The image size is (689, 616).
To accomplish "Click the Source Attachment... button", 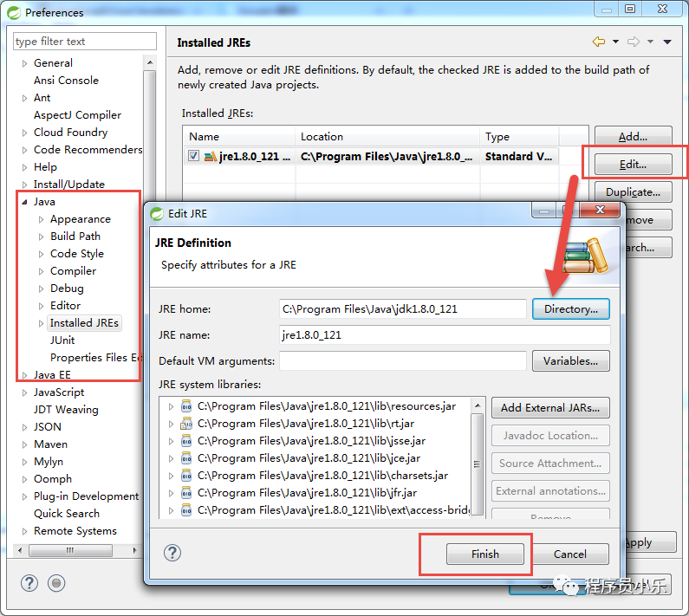I will coord(550,464).
